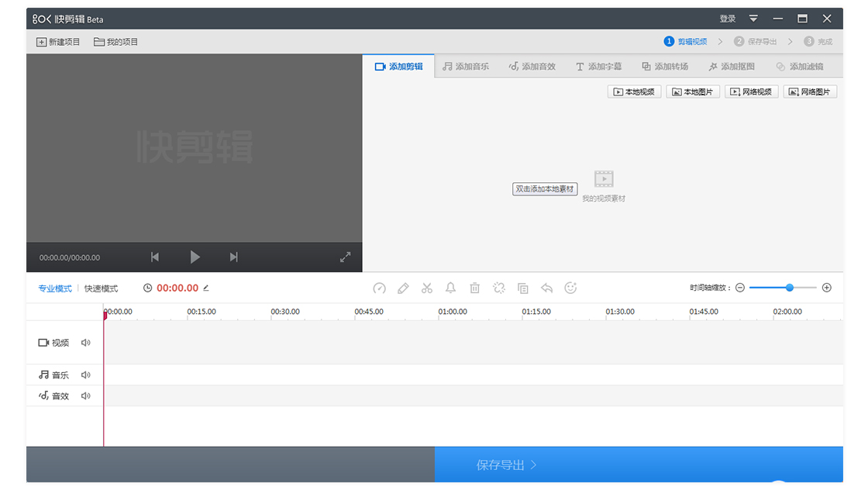Click the 01:00.00 ruler mark
Image resolution: width=868 pixels, height=487 pixels.
pyautogui.click(x=453, y=312)
